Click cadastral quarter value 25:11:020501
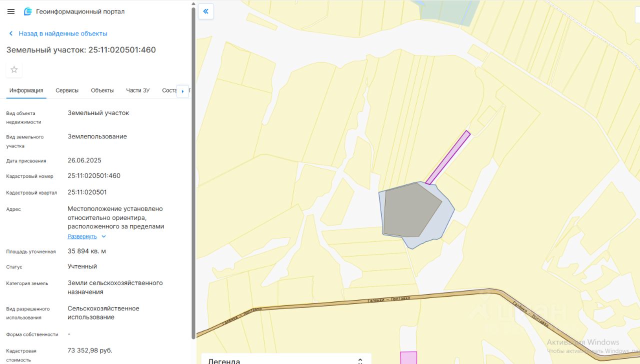 coord(87,192)
